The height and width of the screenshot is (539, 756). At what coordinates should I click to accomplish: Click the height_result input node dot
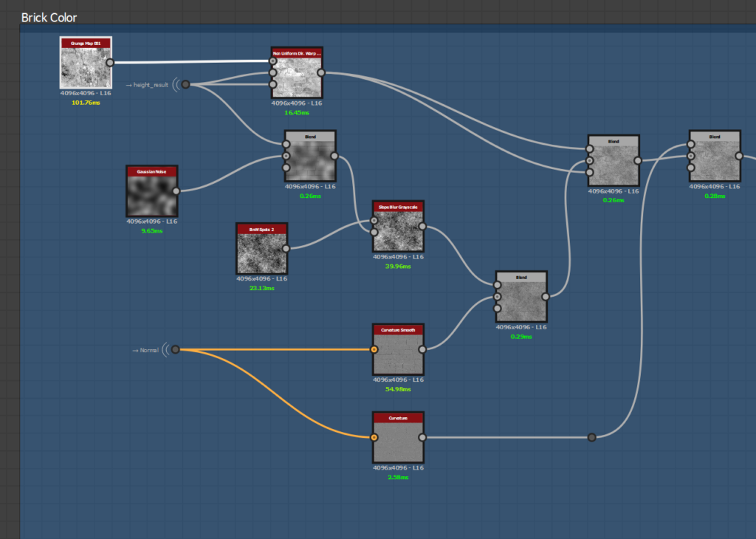pyautogui.click(x=185, y=85)
